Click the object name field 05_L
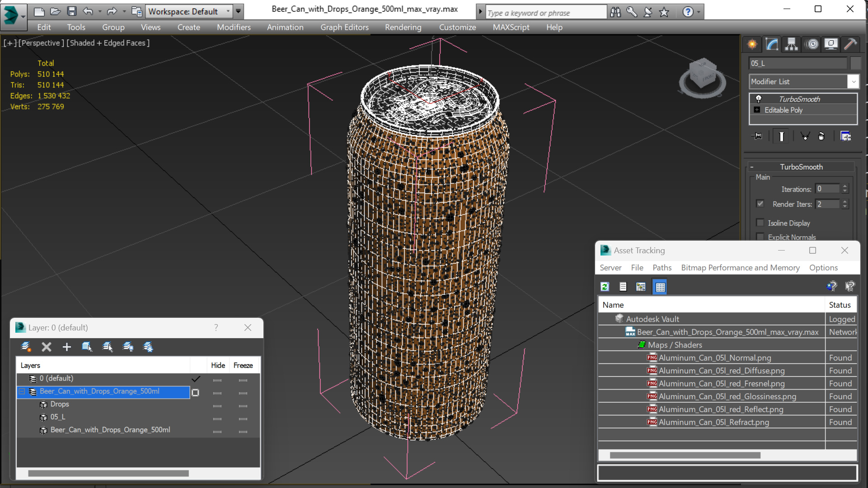 pos(798,63)
